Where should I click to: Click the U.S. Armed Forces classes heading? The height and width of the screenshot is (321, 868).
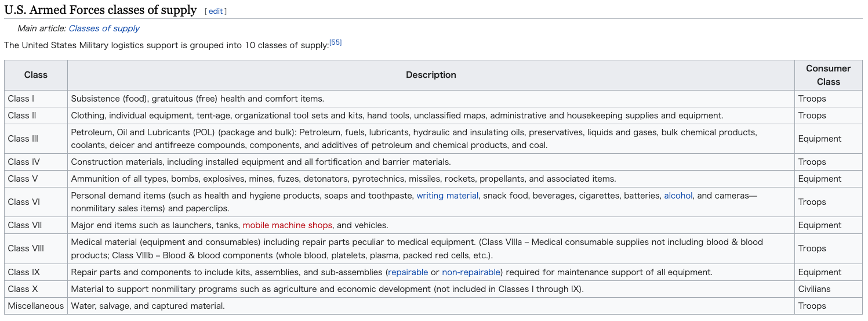point(100,10)
